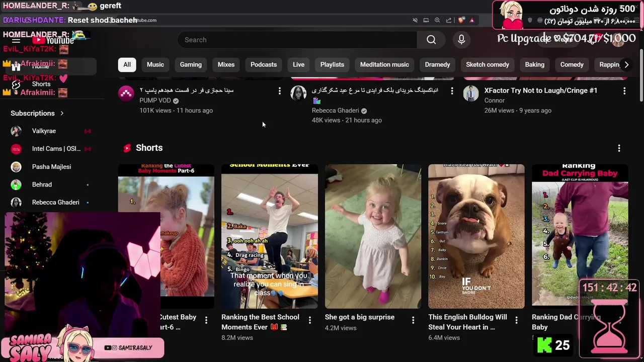This screenshot has height=362, width=644.
Task: Click the Pasha Majlesi avatar in Subscriptions
Action: (16, 167)
